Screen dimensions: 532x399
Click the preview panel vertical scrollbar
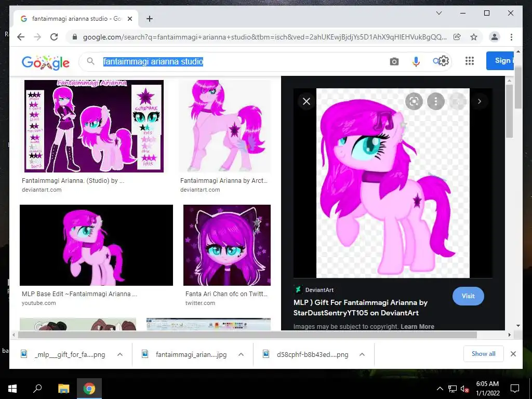tap(509, 112)
